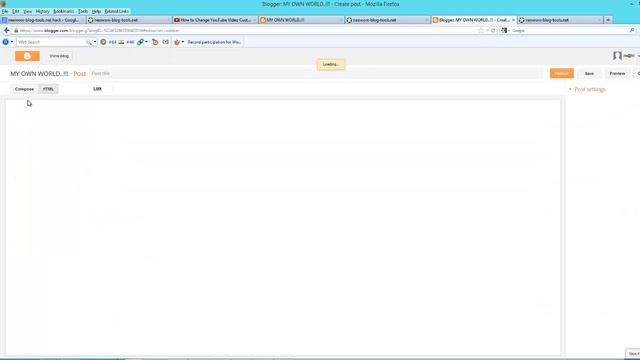Click the India flag toolbar icon
Viewport: 640px width, 360px height.
[x=121, y=42]
